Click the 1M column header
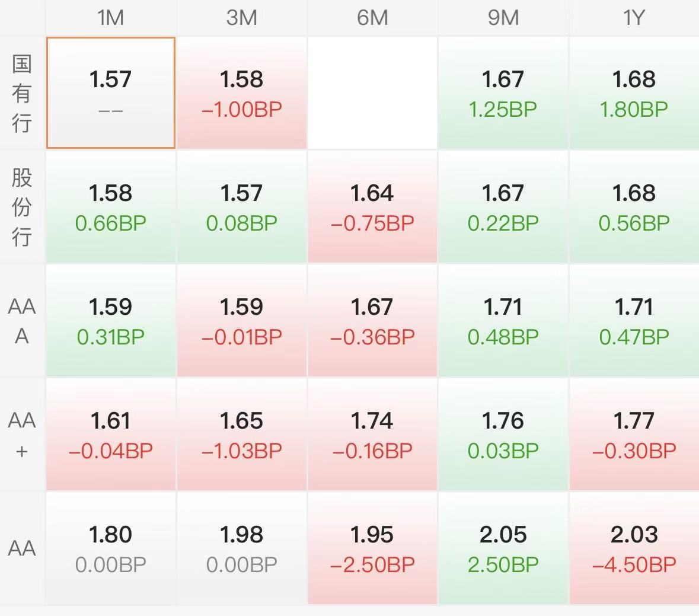 (x=111, y=18)
